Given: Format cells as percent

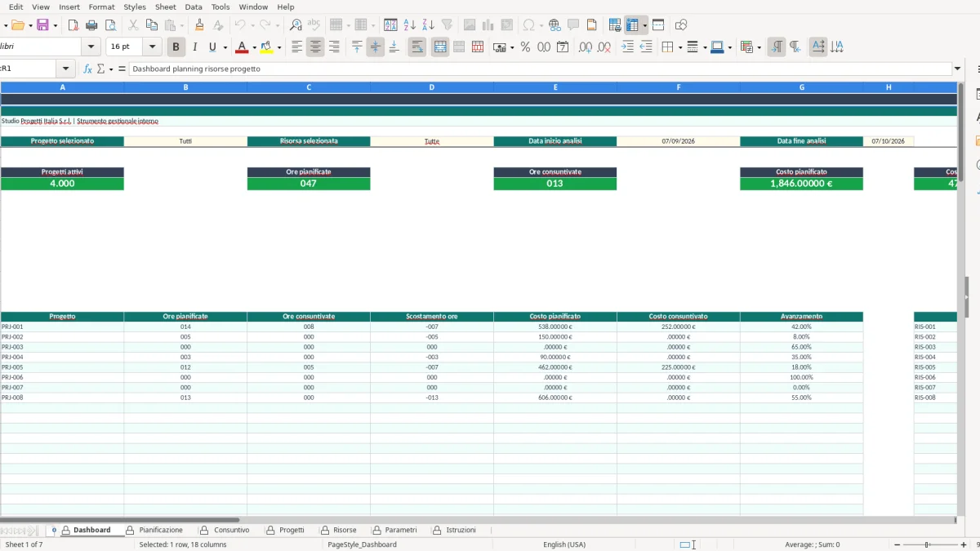Looking at the screenshot, I should click(525, 47).
